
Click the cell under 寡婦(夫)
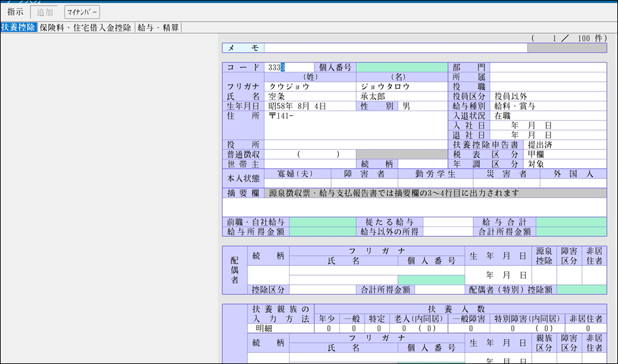point(297,184)
